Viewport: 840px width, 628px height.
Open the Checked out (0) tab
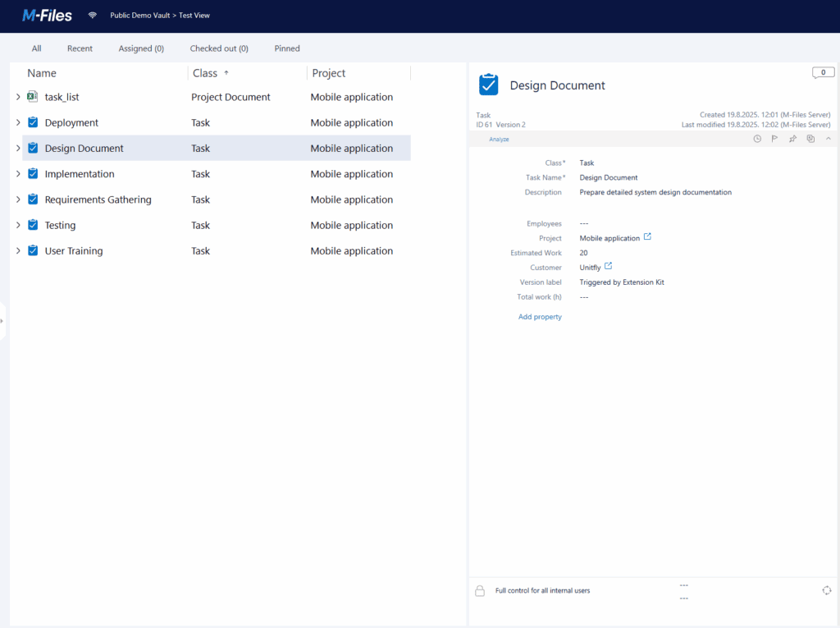tap(219, 48)
